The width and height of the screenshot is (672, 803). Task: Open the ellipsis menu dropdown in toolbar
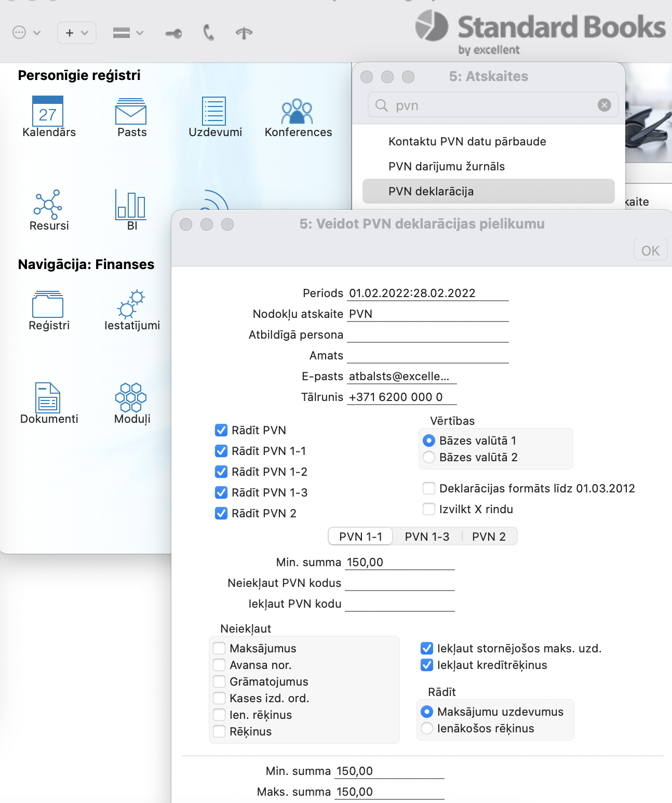(26, 33)
